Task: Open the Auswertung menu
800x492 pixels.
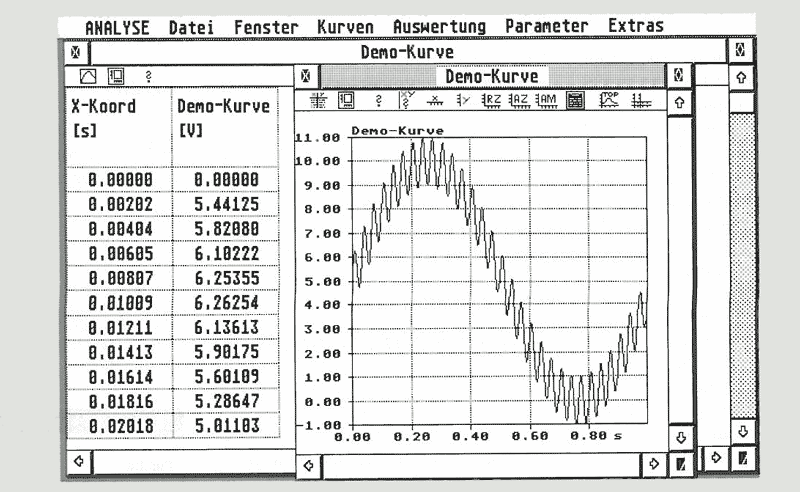Action: pos(439,26)
